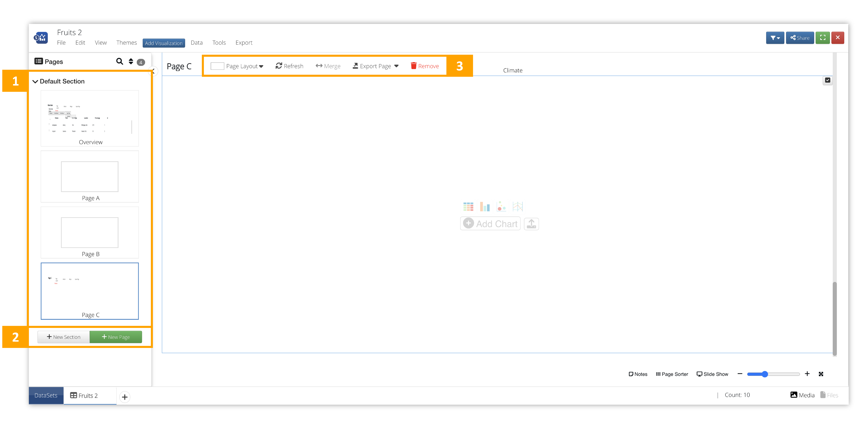The width and height of the screenshot is (868, 428).
Task: Open the filter dropdown button
Action: pos(775,38)
